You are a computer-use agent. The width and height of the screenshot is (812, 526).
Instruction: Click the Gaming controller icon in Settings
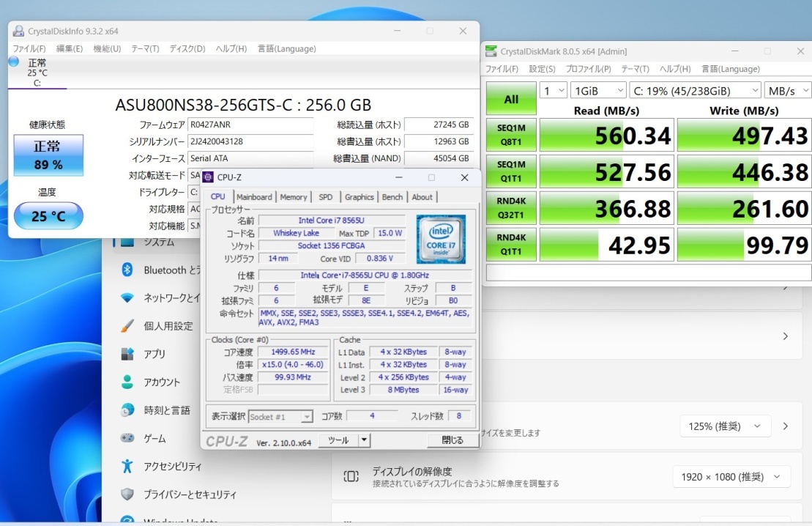tap(127, 438)
